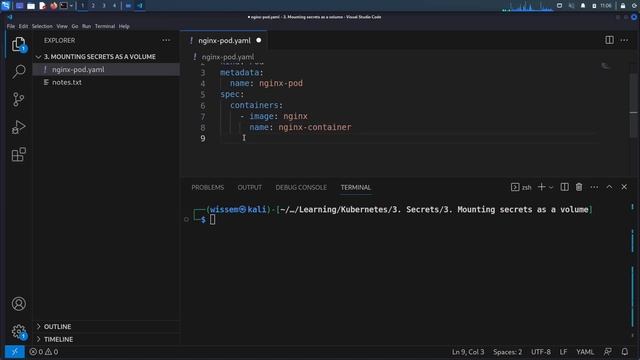Place cursor at end of nginx-container line
The image size is (640, 360).
[x=352, y=127]
